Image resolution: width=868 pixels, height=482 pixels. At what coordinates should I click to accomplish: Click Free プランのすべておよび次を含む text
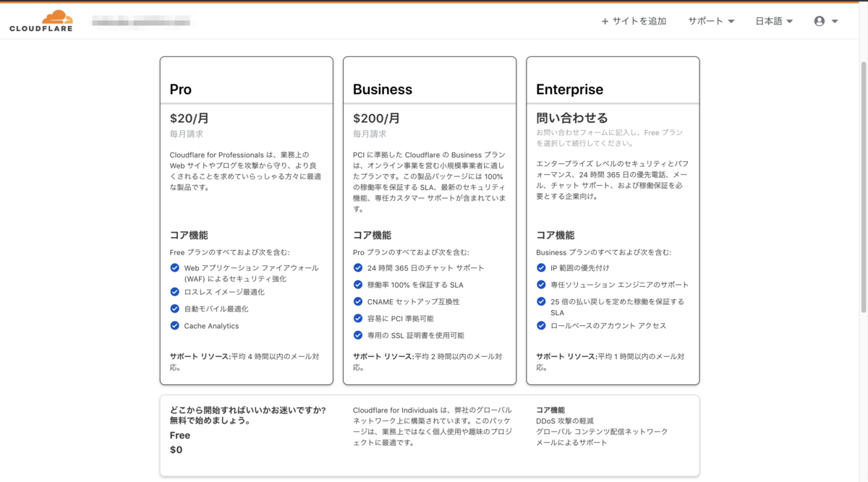click(229, 252)
